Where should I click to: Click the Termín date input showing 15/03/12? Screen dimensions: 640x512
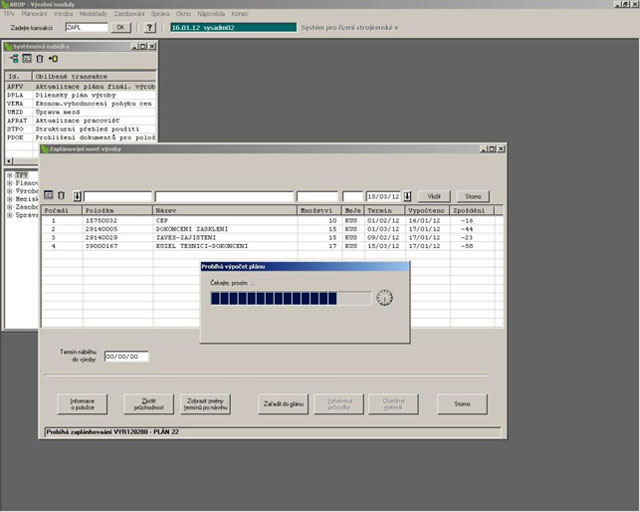tap(383, 196)
